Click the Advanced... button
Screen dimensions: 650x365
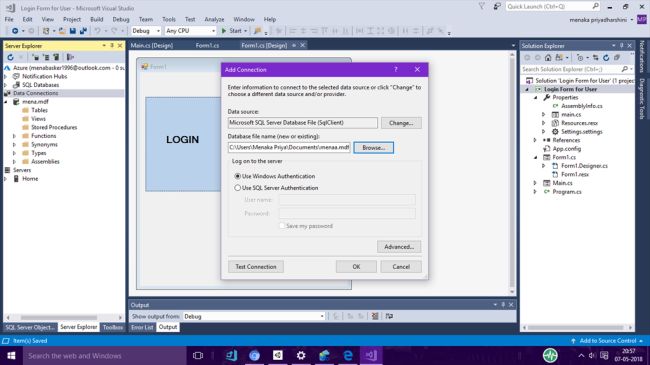click(x=399, y=247)
